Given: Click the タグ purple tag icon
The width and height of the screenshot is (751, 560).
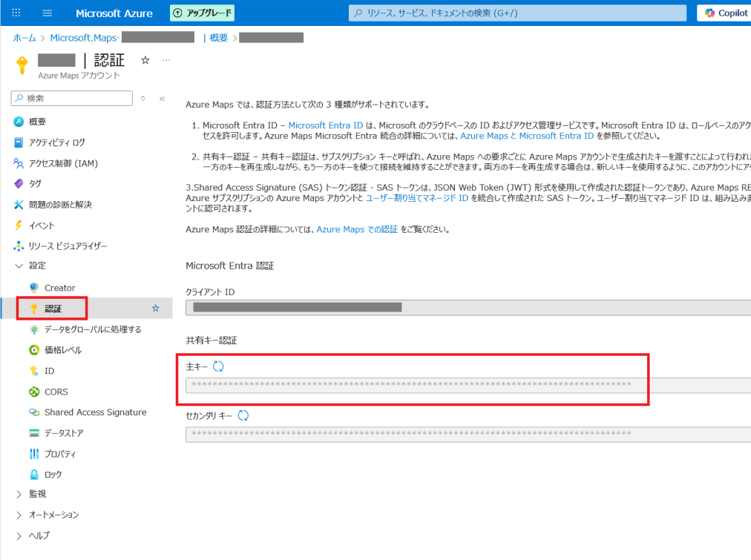Looking at the screenshot, I should coord(19,184).
